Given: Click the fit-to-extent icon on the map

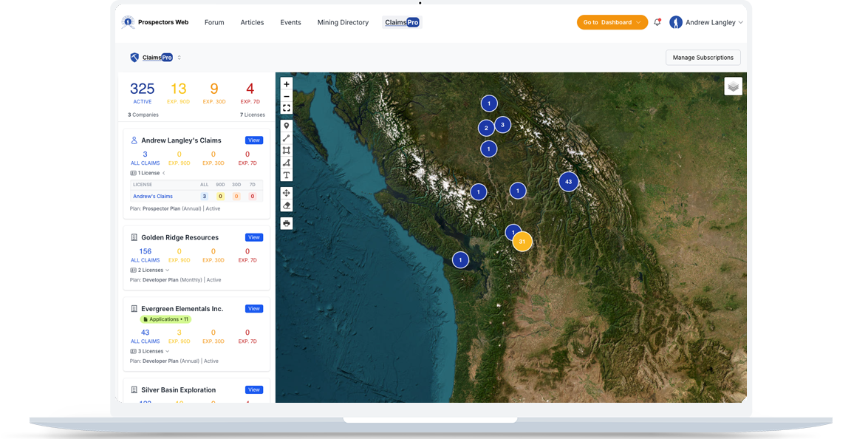Looking at the screenshot, I should (287, 108).
